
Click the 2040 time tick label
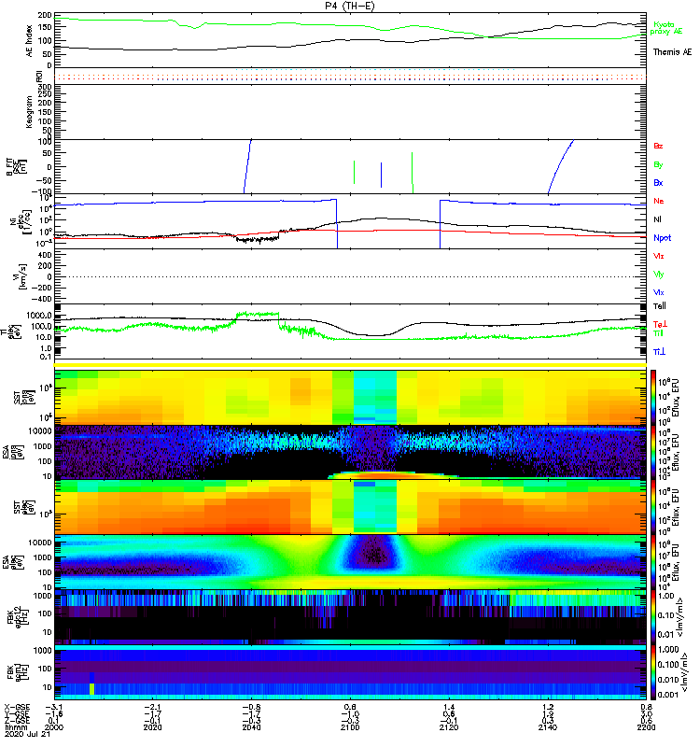coord(251,727)
